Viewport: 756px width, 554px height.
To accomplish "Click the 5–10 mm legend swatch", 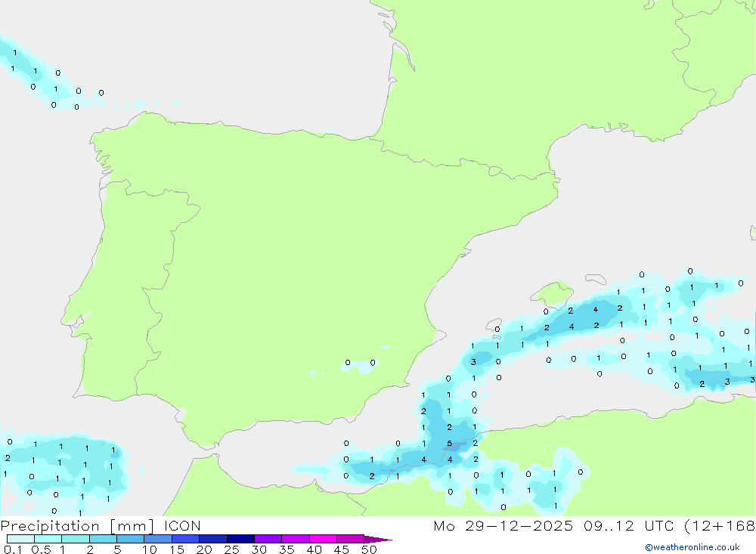I will coord(131,539).
